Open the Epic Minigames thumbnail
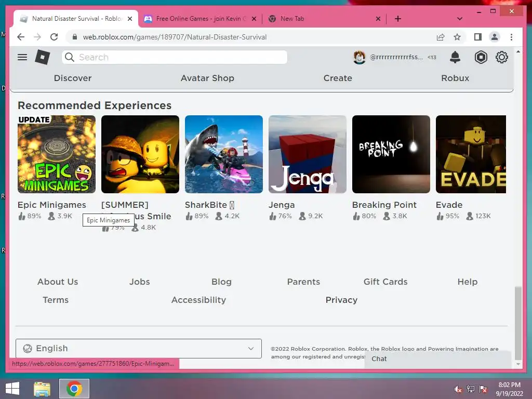 (57, 154)
